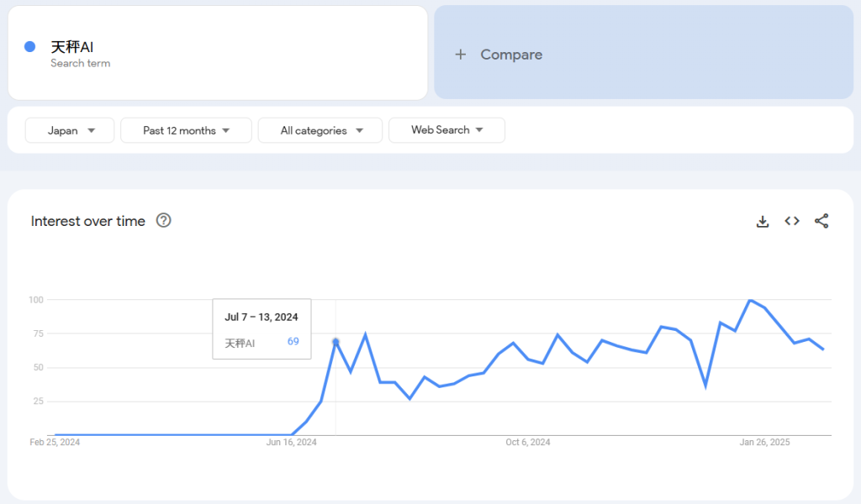Image resolution: width=861 pixels, height=504 pixels.
Task: Click the 天秤AI search term field
Action: point(219,53)
